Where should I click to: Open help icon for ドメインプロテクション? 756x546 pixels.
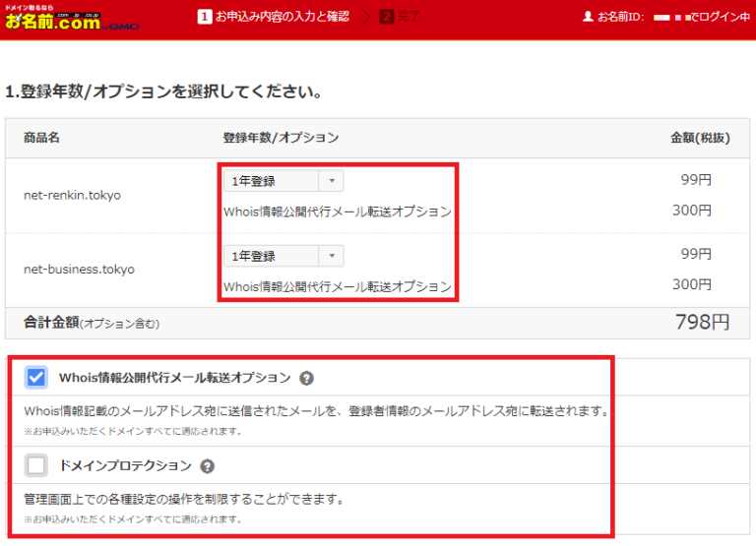click(x=208, y=466)
